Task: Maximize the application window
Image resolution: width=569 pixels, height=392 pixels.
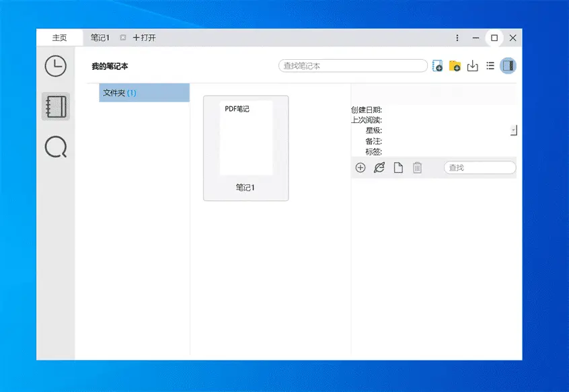Action: click(494, 38)
